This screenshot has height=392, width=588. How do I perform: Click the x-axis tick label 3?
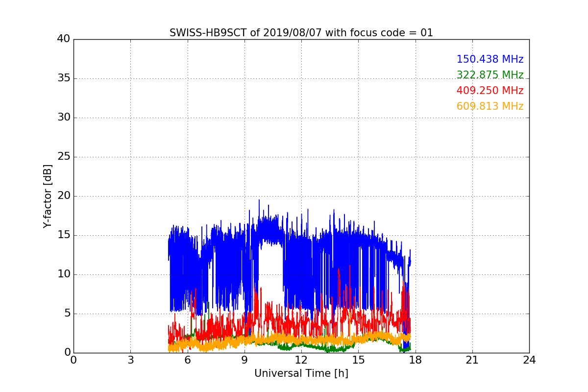130,360
